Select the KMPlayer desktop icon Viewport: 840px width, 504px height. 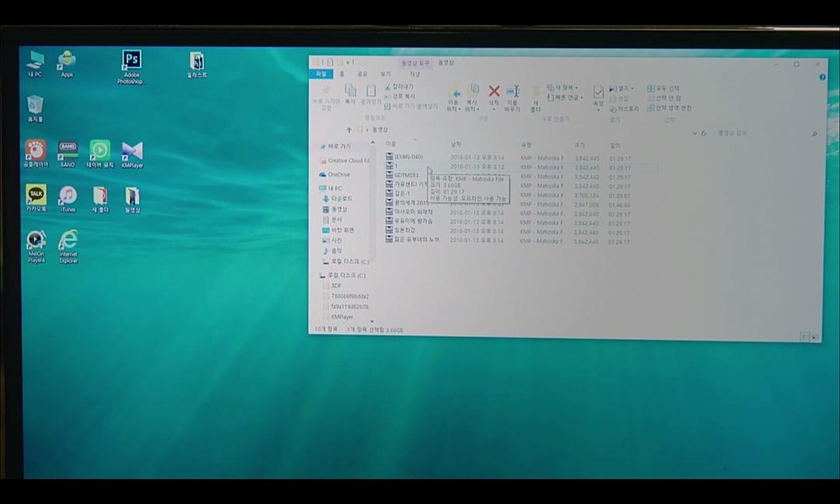pos(132,152)
